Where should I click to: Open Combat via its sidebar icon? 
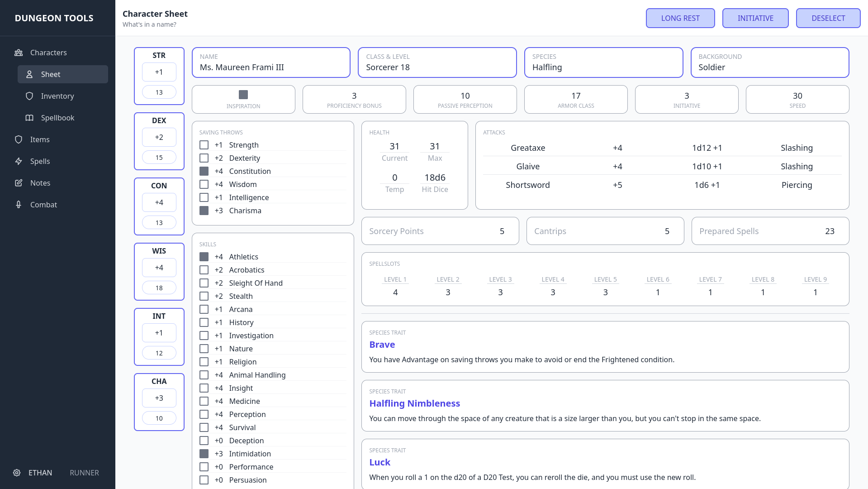19,205
